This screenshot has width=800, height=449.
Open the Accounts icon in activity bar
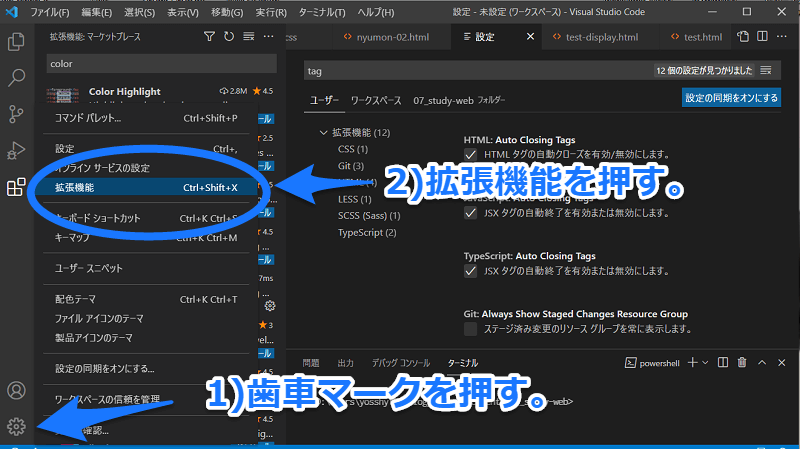tap(16, 391)
